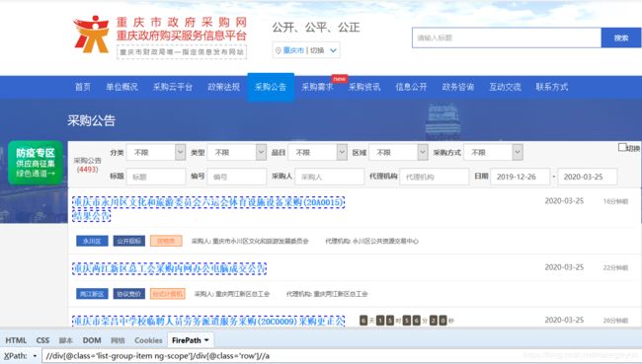Image resolution: width=642 pixels, height=364 pixels.
Task: Switch to the Firebug 网络 tab
Action: coord(118,340)
